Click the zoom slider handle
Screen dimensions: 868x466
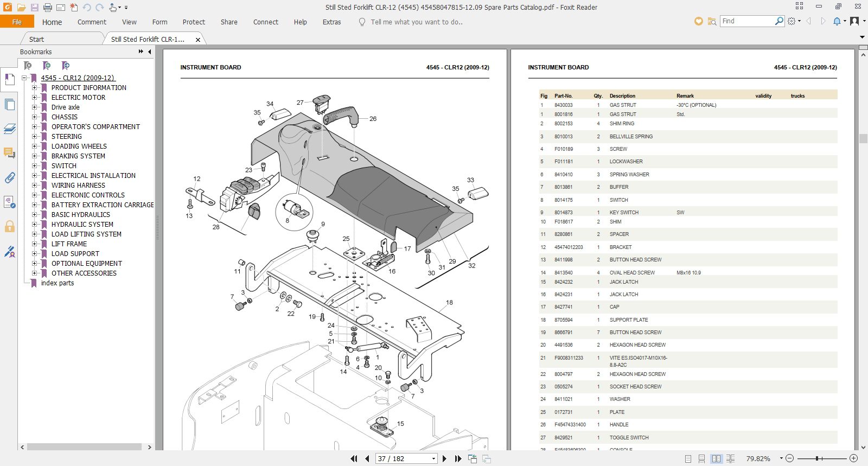click(817, 458)
